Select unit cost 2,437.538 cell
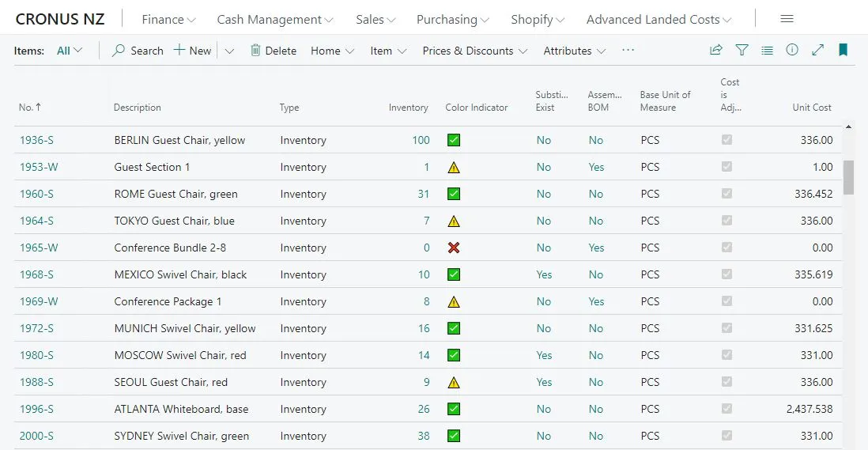This screenshot has width=868, height=450. click(x=810, y=409)
